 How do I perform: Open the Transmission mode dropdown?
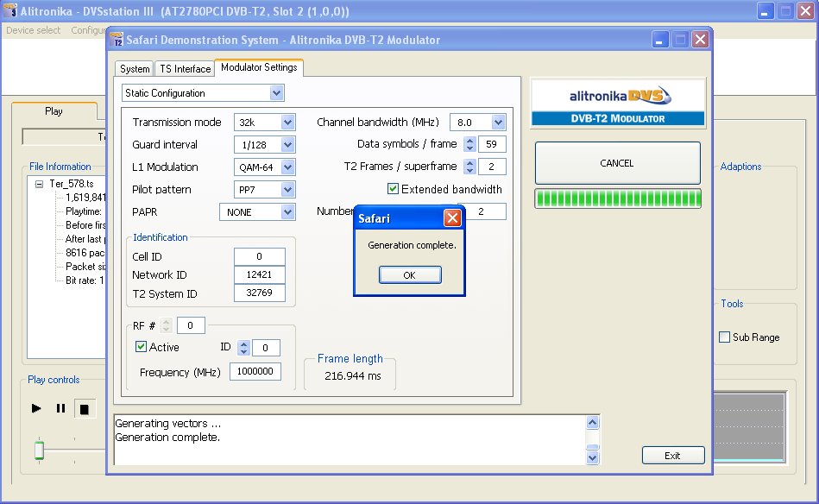tap(287, 123)
